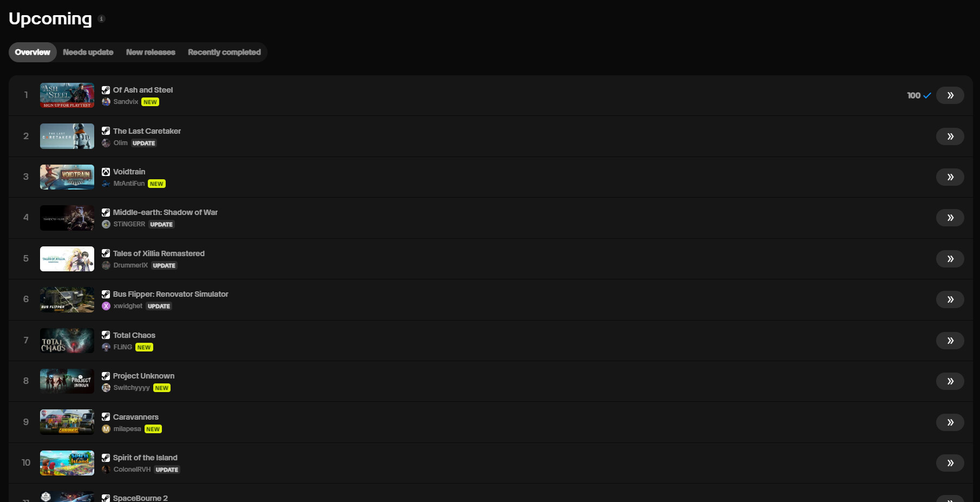Expand the Voidtrain row double-chevron
980x502 pixels.
[950, 177]
